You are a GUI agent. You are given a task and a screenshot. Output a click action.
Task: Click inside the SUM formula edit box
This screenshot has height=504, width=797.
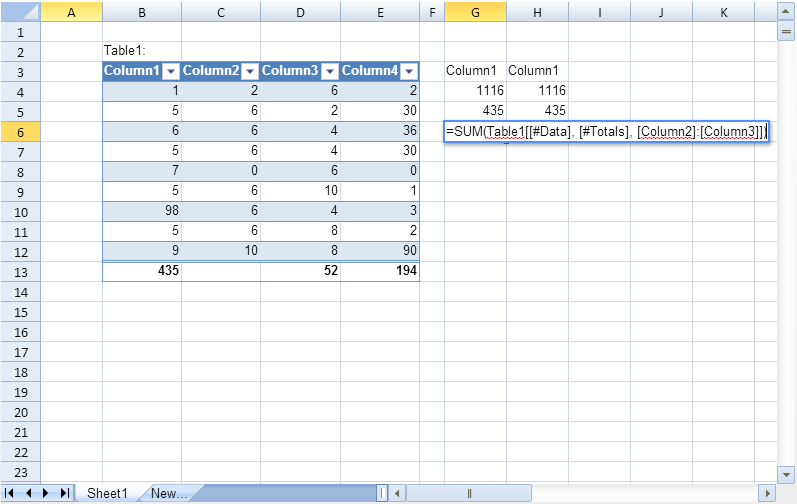pos(606,132)
